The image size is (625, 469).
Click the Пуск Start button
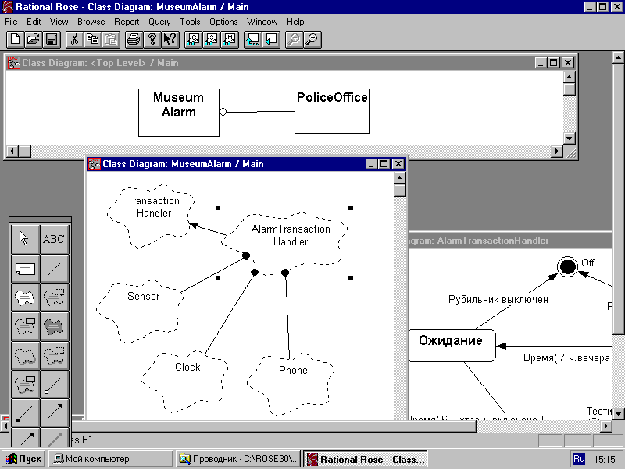click(24, 459)
